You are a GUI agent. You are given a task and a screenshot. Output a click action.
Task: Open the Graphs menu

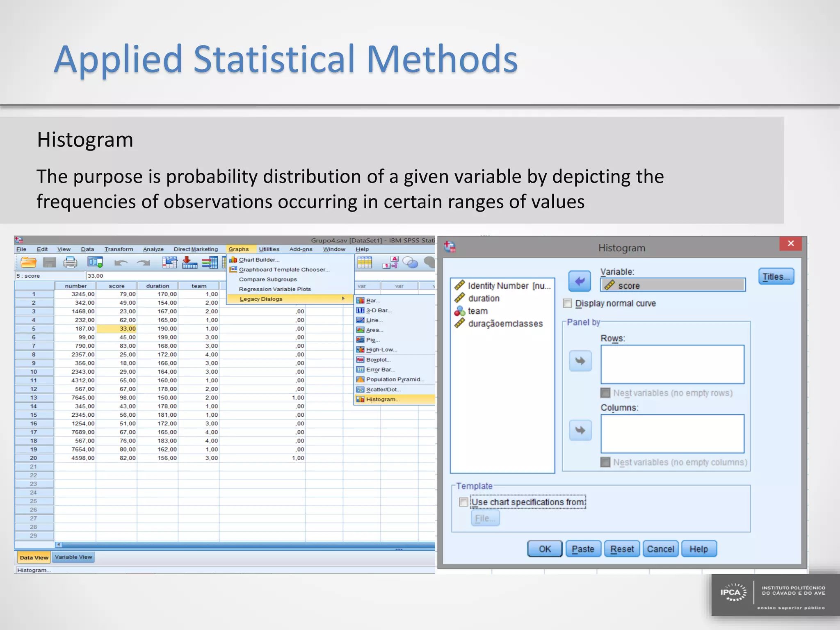coord(239,249)
